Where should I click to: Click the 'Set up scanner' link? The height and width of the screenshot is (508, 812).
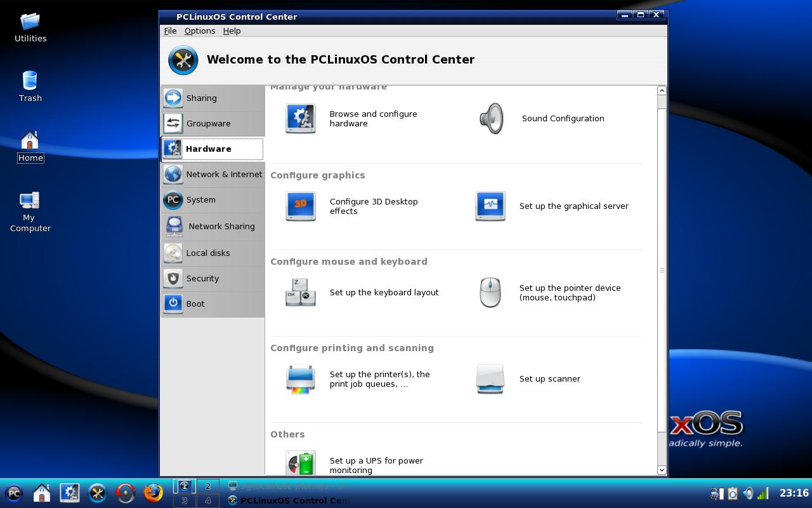click(x=549, y=378)
